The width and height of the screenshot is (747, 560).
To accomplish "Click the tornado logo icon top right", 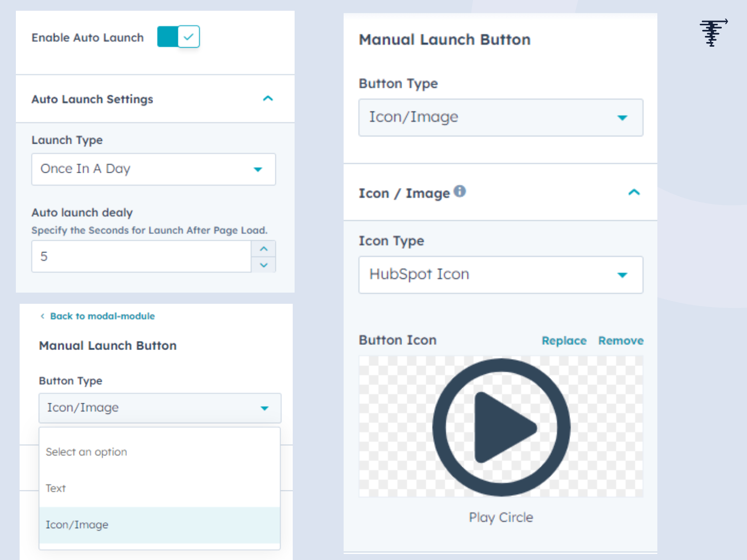I will tap(713, 32).
